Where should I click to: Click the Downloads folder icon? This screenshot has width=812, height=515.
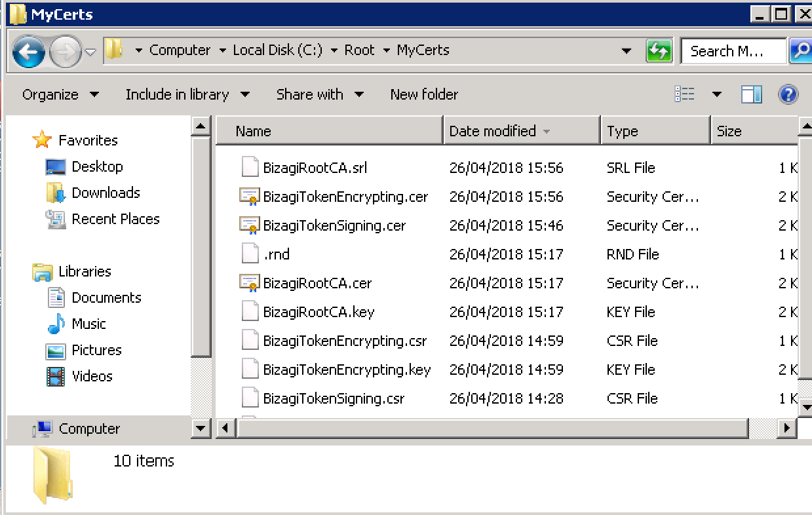coord(56,193)
